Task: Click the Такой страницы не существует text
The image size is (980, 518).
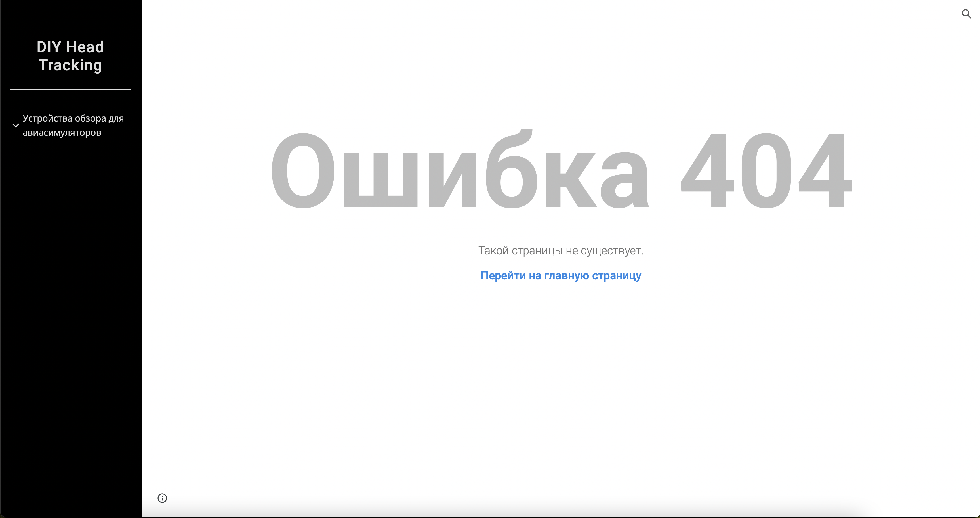Action: tap(561, 250)
